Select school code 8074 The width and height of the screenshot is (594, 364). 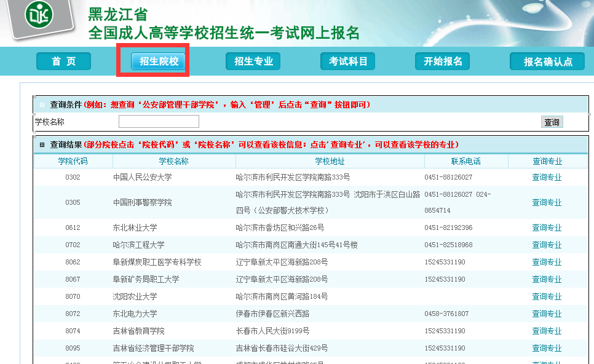point(73,331)
